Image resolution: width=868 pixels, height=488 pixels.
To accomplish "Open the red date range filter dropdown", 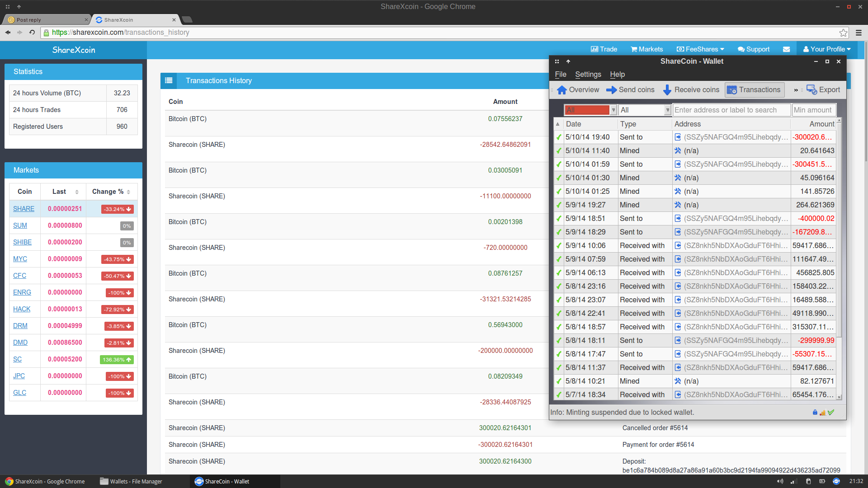I will pos(590,110).
